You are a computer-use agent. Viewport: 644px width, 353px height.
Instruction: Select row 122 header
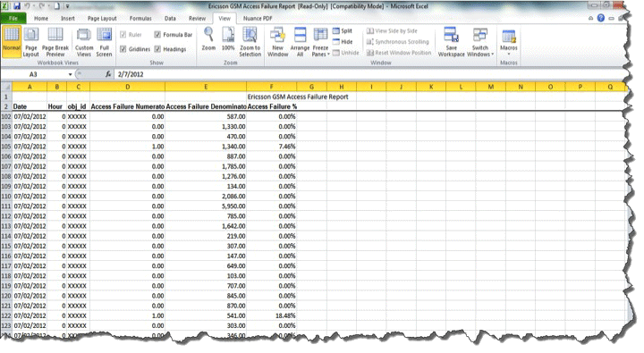[6, 316]
